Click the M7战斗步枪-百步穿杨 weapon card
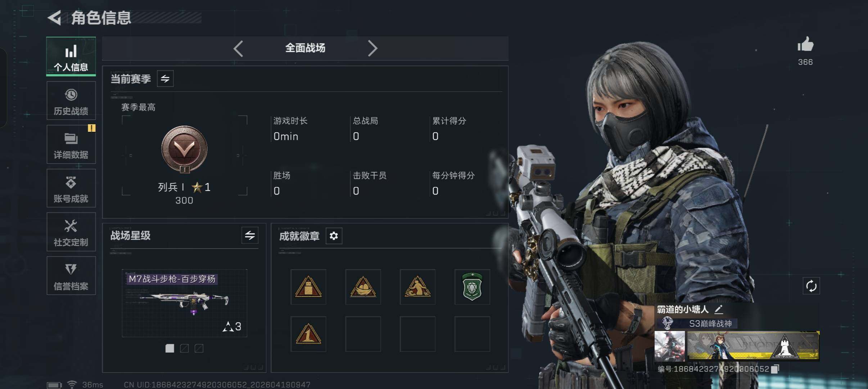This screenshot has height=389, width=868. (185, 303)
